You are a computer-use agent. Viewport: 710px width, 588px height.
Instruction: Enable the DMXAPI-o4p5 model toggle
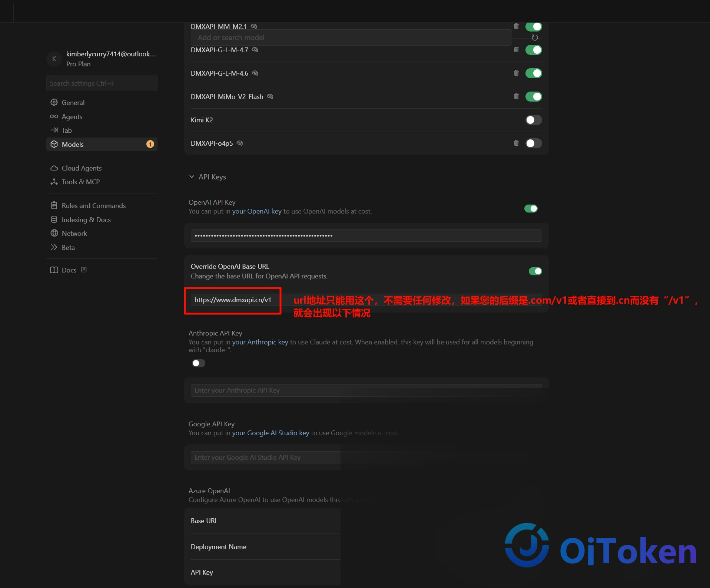coord(534,143)
